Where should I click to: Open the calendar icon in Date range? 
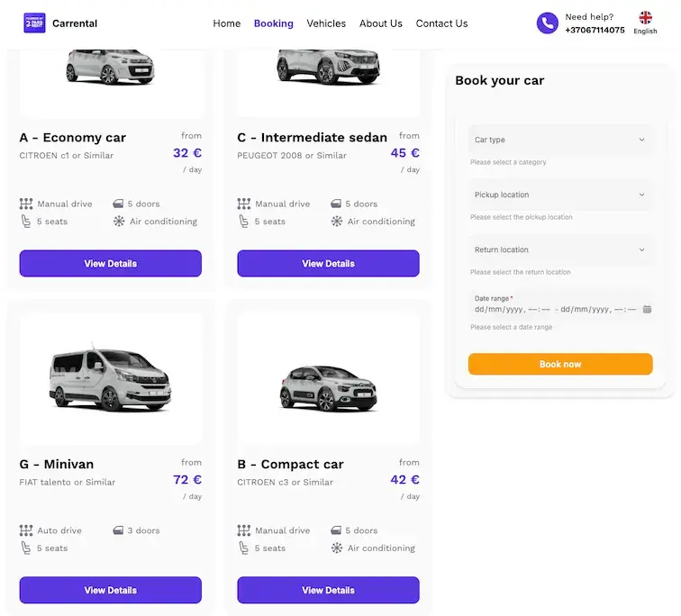click(647, 309)
